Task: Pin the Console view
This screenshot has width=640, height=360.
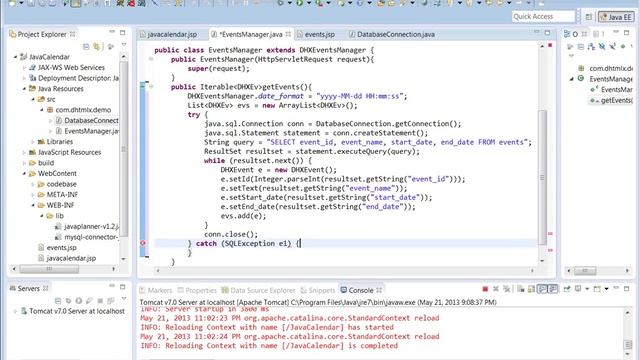Action: pyautogui.click(x=567, y=289)
